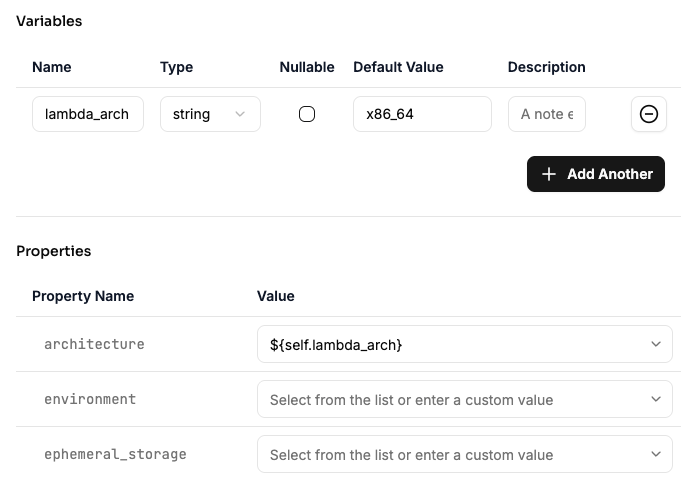Viewport: 695px width, 480px height.
Task: Remove the lambda_arch variable row
Action: coord(648,114)
